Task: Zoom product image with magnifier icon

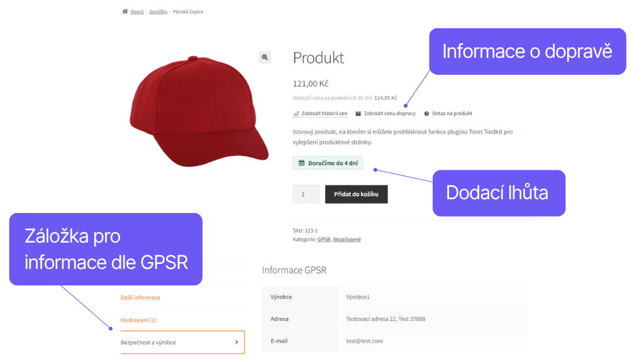Action: tap(265, 57)
